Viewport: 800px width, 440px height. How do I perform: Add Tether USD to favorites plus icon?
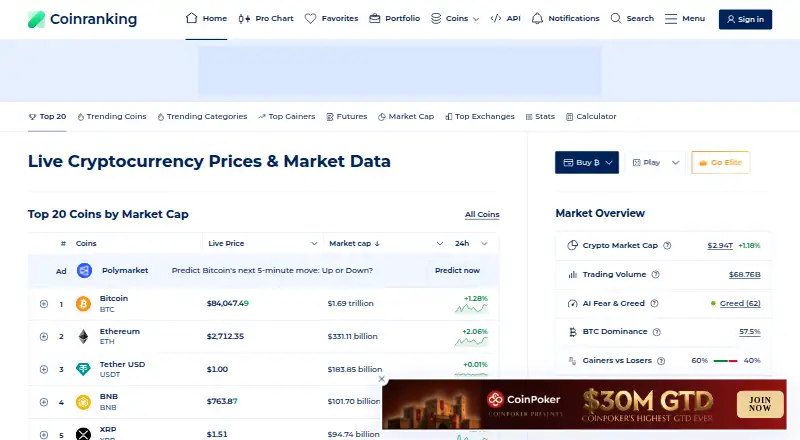[x=44, y=369]
